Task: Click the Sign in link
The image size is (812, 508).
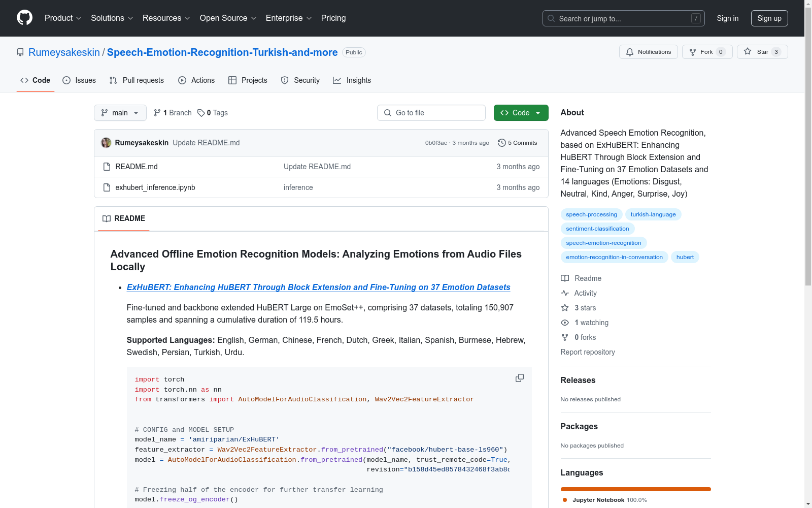Action: pyautogui.click(x=728, y=18)
